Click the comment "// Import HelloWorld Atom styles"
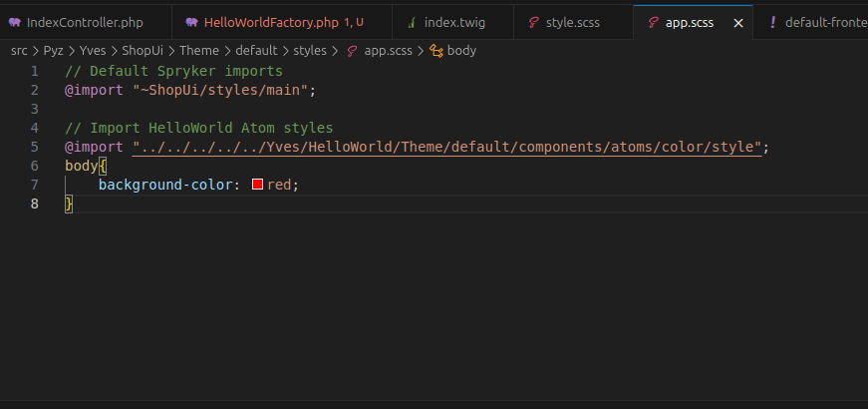This screenshot has height=409, width=868. [x=198, y=128]
